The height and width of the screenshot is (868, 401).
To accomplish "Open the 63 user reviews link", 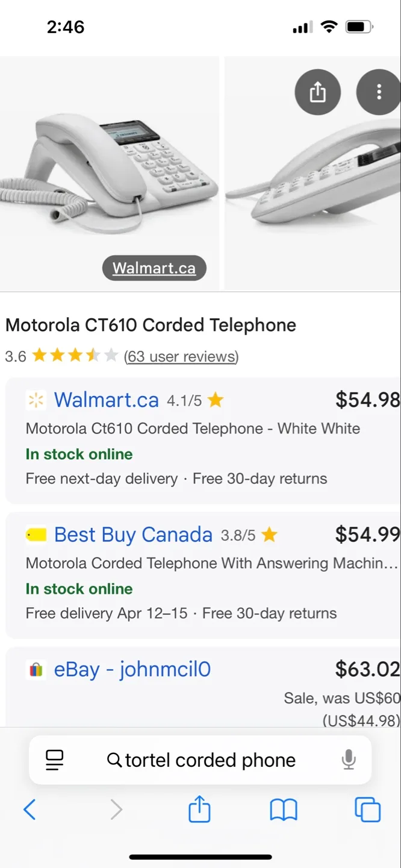I will pos(181,357).
